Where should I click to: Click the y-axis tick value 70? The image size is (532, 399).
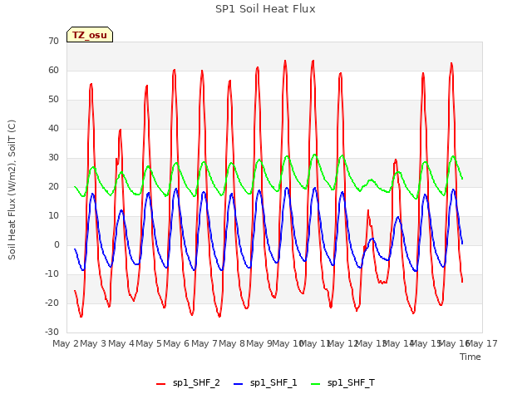53,41
